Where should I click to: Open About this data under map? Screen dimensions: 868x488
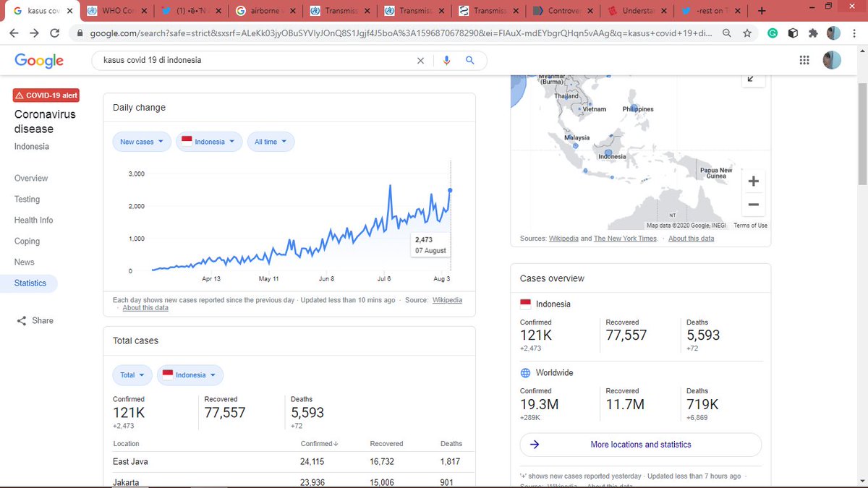click(x=691, y=239)
